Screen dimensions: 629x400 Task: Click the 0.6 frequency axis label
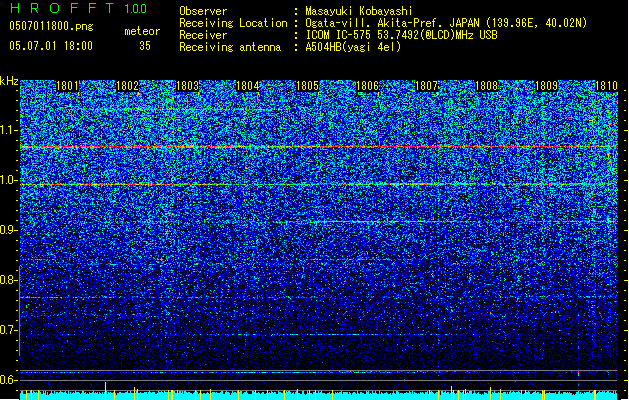pos(9,380)
